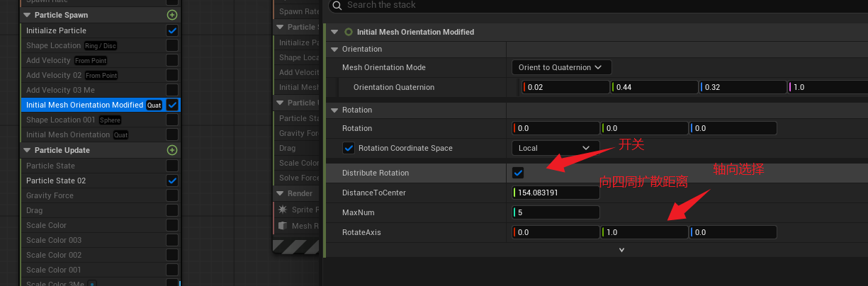Image resolution: width=868 pixels, height=286 pixels.
Task: Expand advanced options with bottom chevron
Action: pyautogui.click(x=621, y=250)
